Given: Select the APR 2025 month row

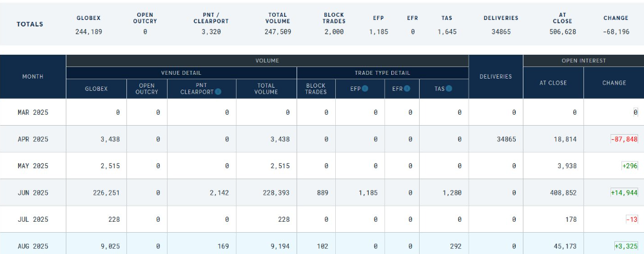Looking at the screenshot, I should pos(322,139).
